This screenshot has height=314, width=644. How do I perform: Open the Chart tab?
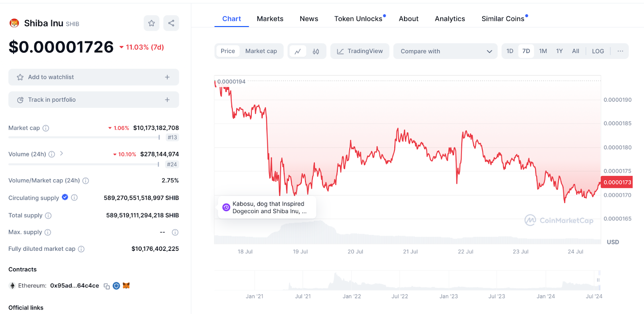(231, 19)
